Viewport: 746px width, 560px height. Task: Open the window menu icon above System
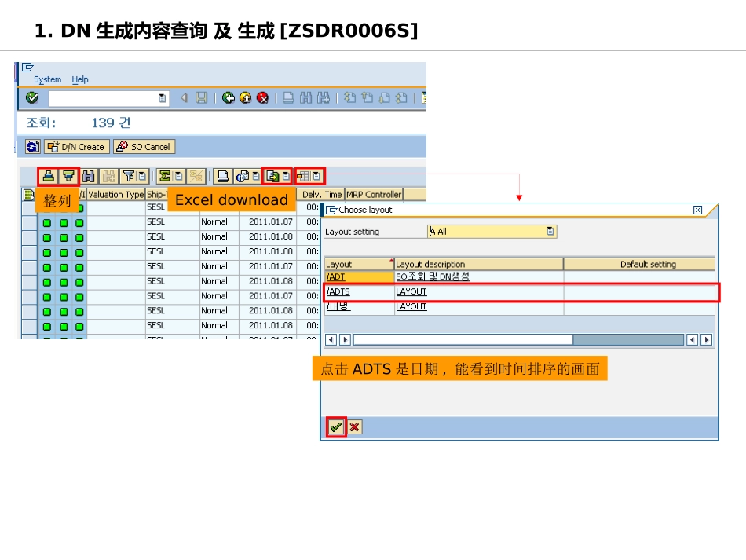click(x=27, y=68)
